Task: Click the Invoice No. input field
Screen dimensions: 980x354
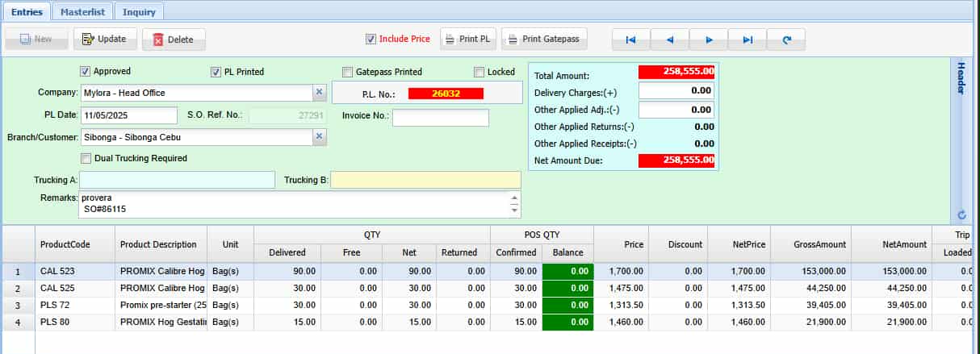Action: point(440,118)
